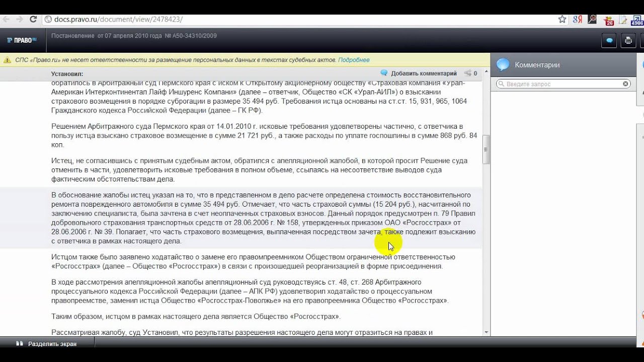Click the "Установил:" section heading
Viewport: 644px width, 362px height.
pos(67,74)
